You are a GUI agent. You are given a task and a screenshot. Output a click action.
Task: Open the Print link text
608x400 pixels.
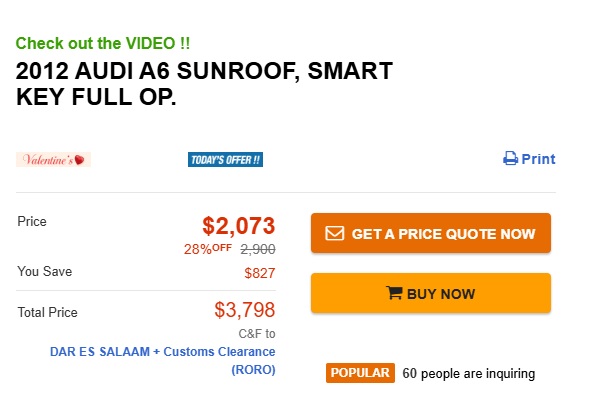[538, 159]
